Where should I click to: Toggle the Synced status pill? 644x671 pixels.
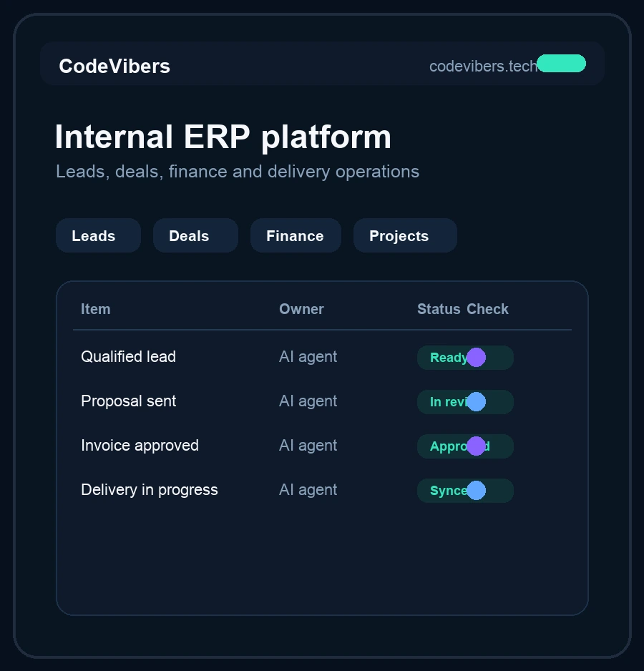pos(465,491)
